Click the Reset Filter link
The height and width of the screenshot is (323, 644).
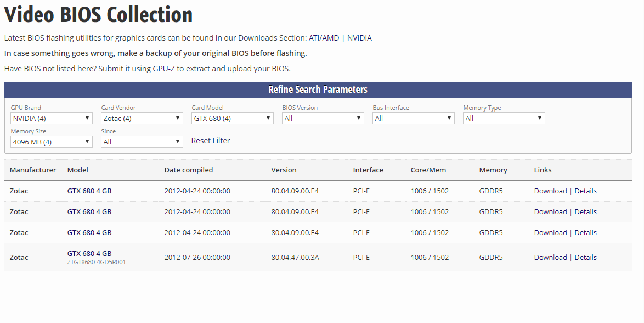(x=211, y=141)
